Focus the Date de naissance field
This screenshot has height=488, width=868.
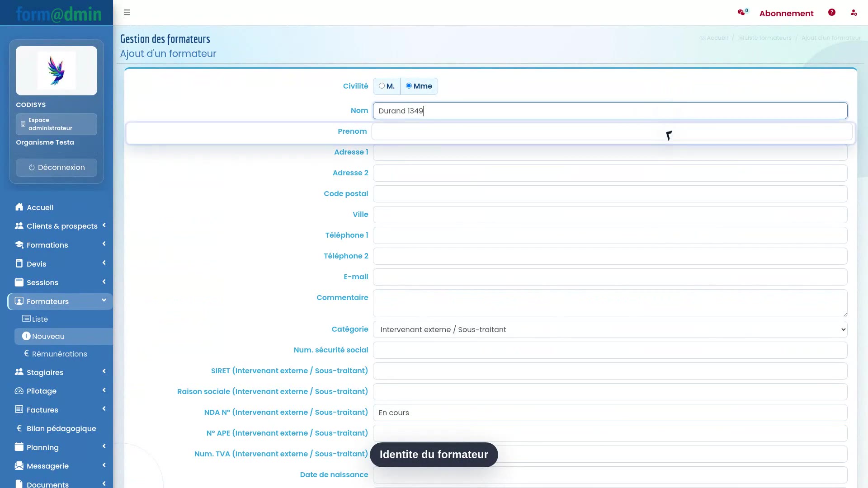click(x=610, y=475)
